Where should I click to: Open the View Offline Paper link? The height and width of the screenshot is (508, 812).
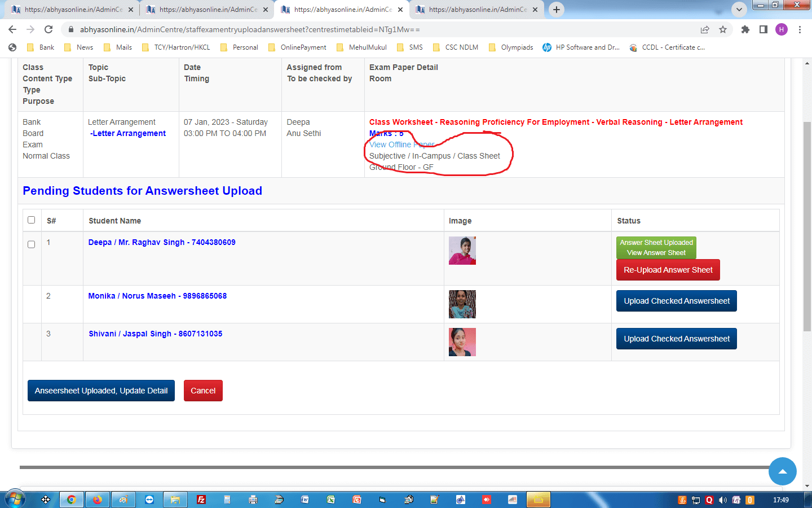click(401, 144)
